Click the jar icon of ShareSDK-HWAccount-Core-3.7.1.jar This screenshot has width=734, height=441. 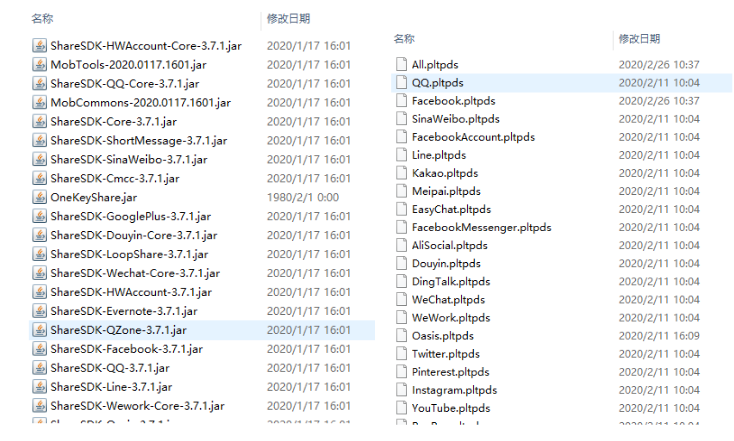40,45
